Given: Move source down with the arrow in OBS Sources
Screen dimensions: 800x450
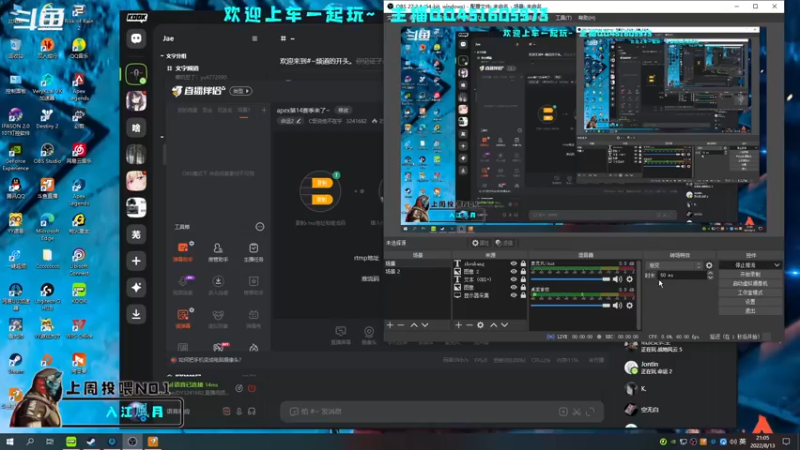Looking at the screenshot, I should point(505,325).
